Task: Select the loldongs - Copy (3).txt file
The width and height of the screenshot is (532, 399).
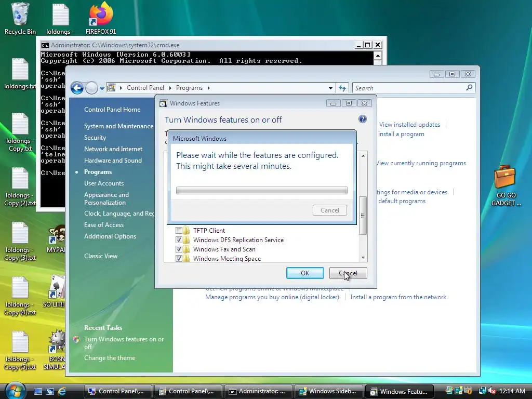Action: (20, 242)
